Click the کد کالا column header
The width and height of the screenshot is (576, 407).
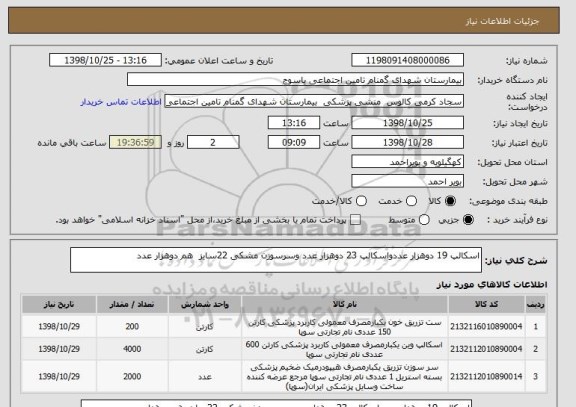(486, 304)
